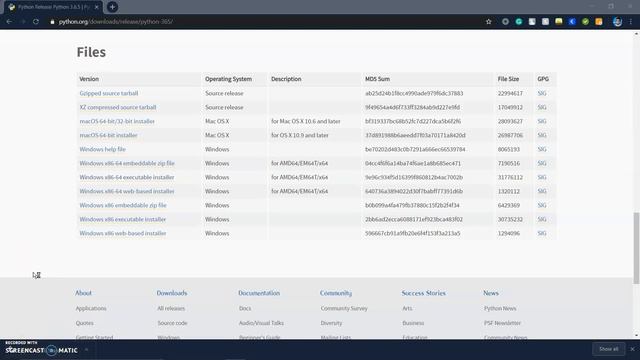Open SIG link for XZ compressed tarball

click(x=542, y=107)
